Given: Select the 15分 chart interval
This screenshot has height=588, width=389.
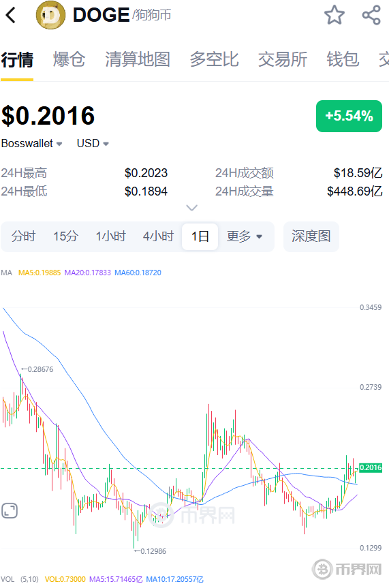Looking at the screenshot, I should click(x=65, y=236).
